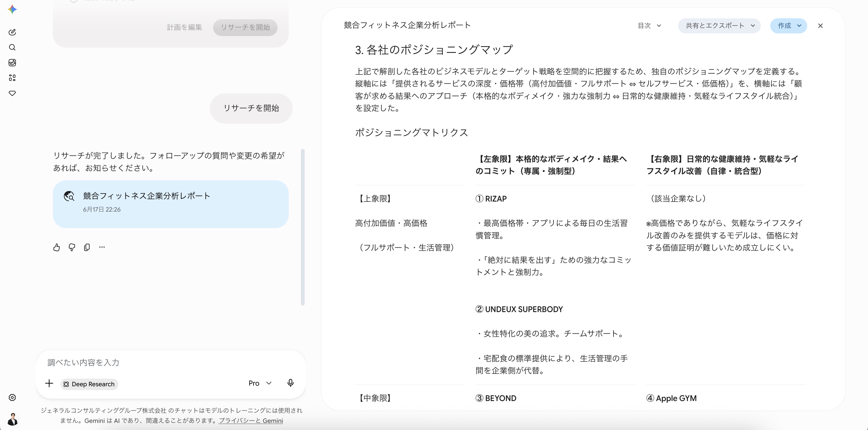The width and height of the screenshot is (868, 430).
Task: Give the response a thumbs down
Action: point(72,247)
